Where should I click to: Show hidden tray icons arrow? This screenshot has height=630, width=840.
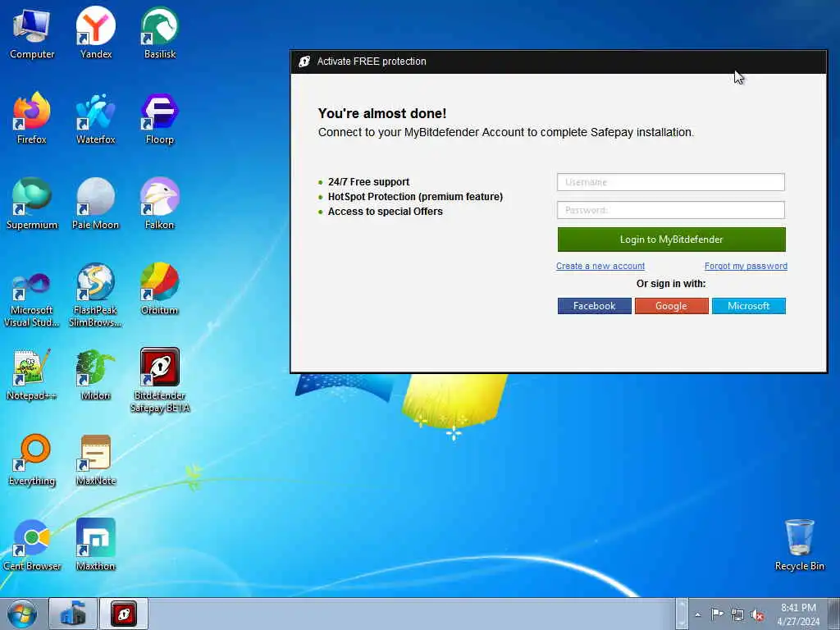coord(697,614)
